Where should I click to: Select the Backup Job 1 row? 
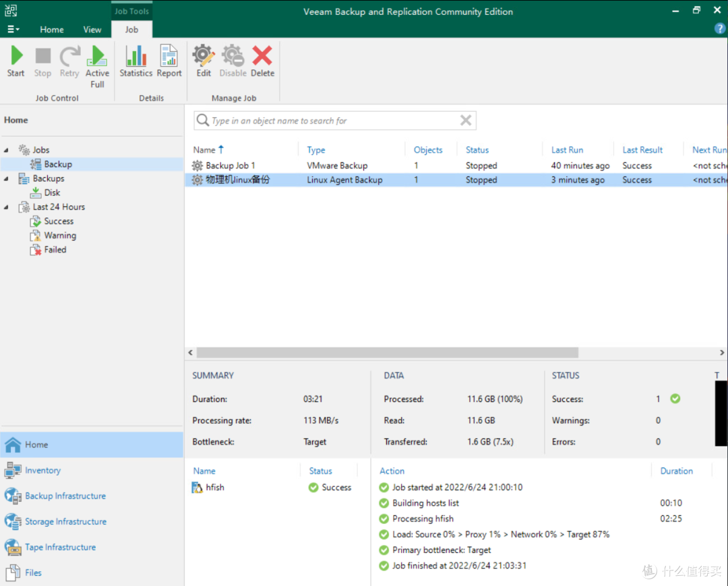tap(456, 166)
